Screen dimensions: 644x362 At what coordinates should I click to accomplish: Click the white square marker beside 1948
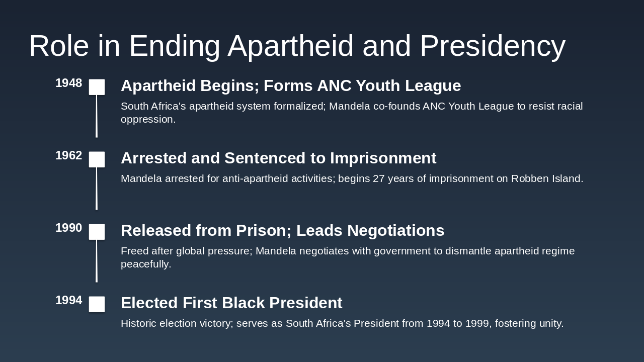pyautogui.click(x=97, y=87)
